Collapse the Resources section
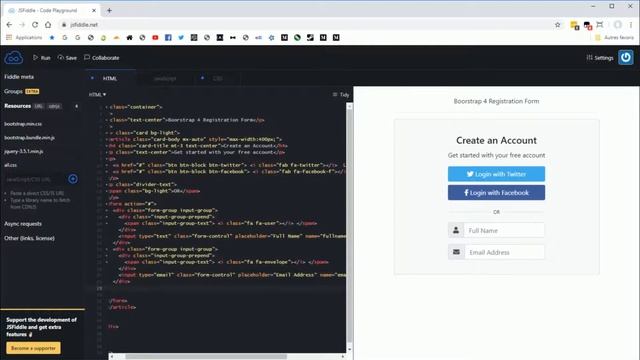The image size is (640, 360). (x=18, y=106)
